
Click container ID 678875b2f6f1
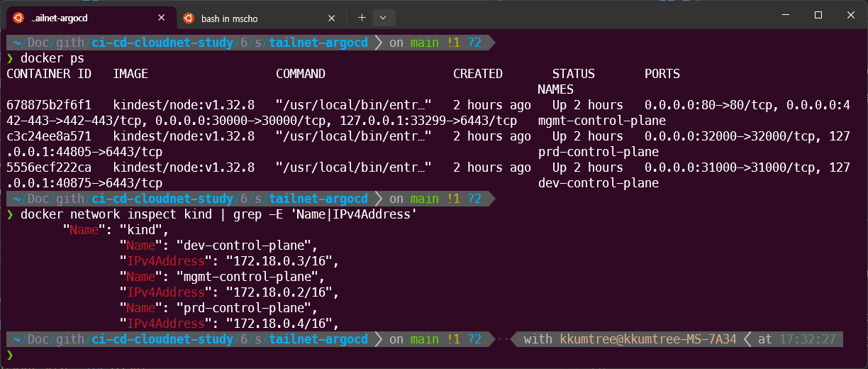point(49,105)
